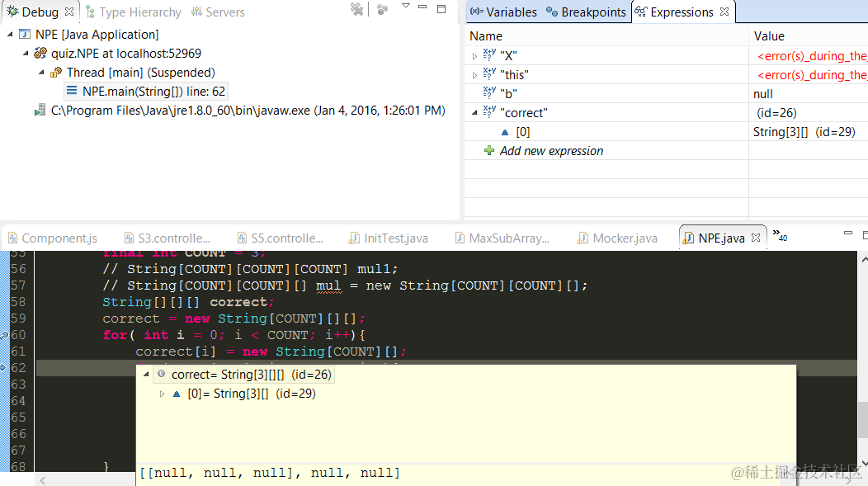The width and height of the screenshot is (868, 486).
Task: Minimize the editor area
Action: [847, 234]
